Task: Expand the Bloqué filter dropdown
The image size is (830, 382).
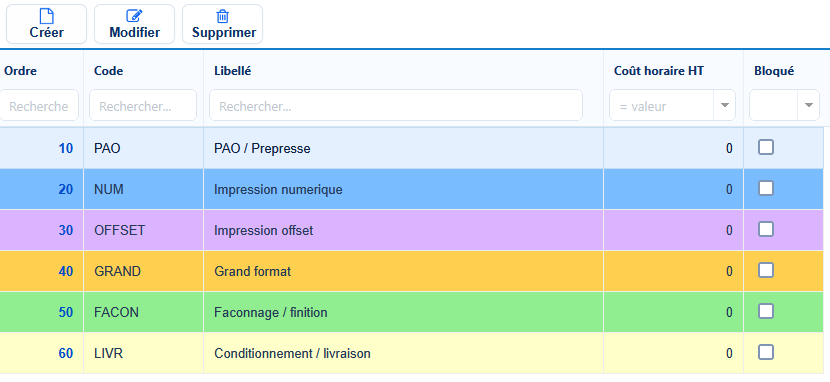Action: coord(808,105)
